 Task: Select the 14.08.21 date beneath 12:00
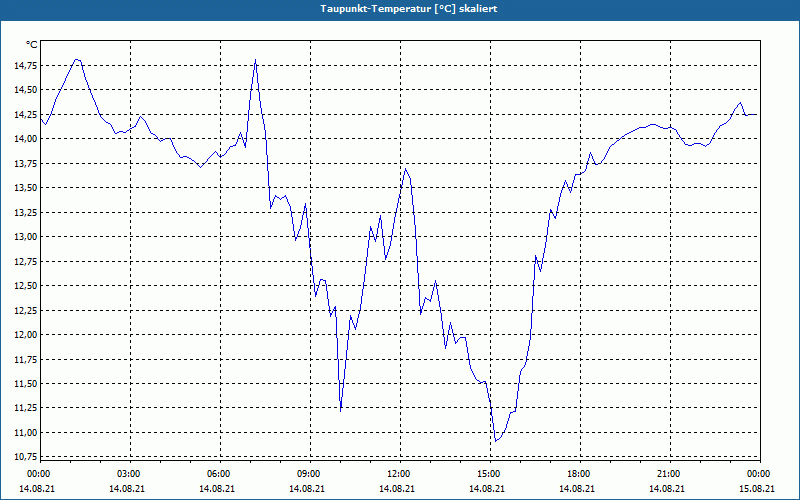click(396, 488)
